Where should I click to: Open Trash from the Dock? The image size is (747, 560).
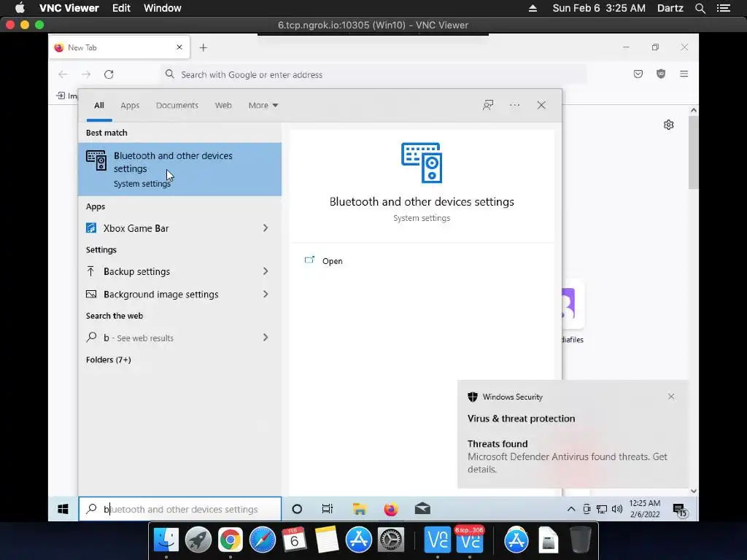point(580,540)
